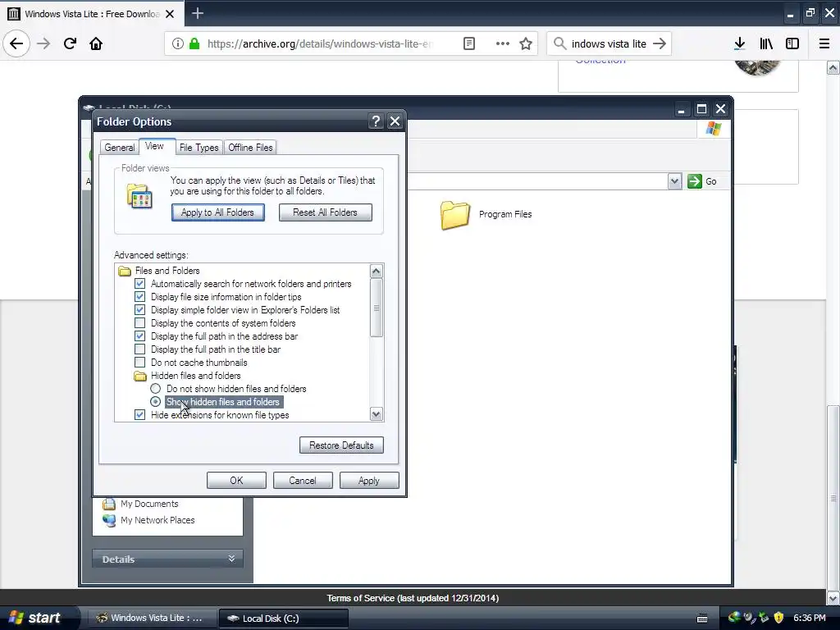Open Firefox hamburger menu

click(824, 43)
